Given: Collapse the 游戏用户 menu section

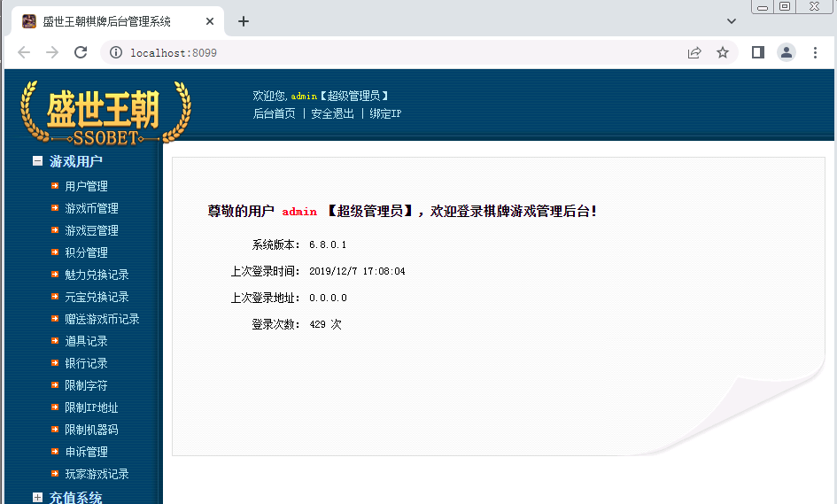Looking at the screenshot, I should (38, 161).
